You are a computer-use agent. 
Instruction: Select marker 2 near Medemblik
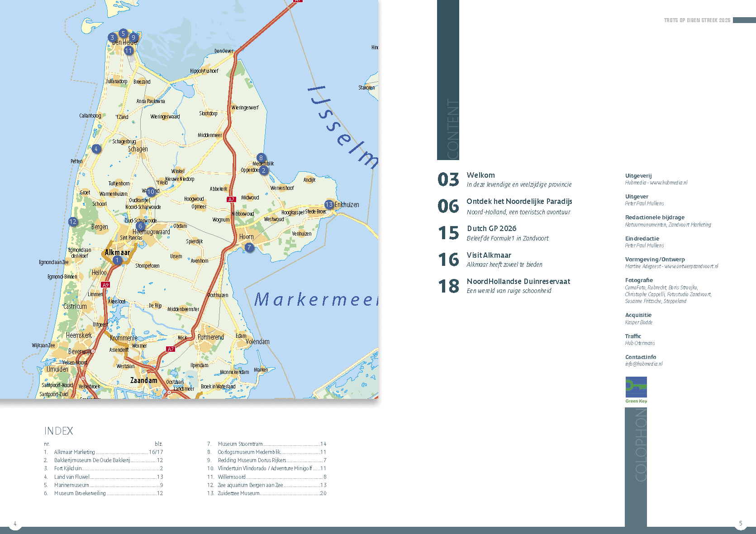[264, 171]
